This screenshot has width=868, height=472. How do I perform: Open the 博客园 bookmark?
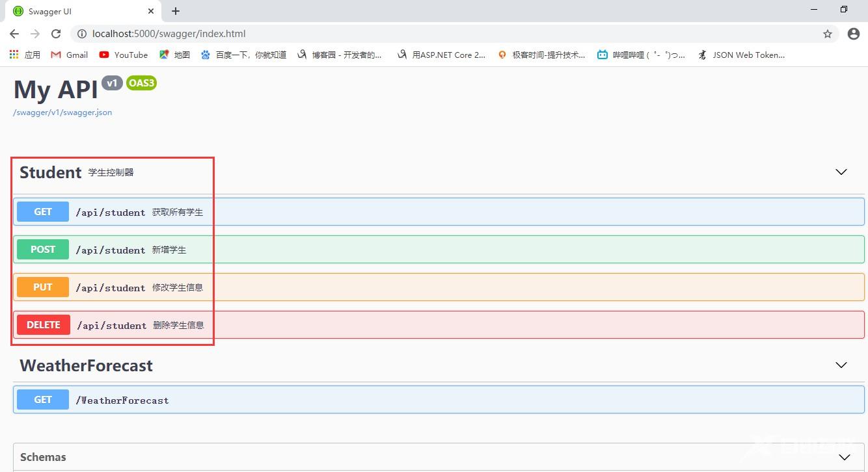click(339, 55)
